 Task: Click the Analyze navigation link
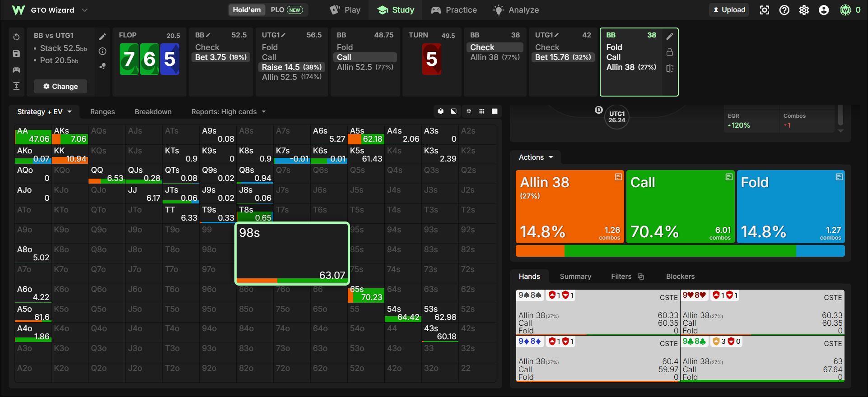[516, 10]
